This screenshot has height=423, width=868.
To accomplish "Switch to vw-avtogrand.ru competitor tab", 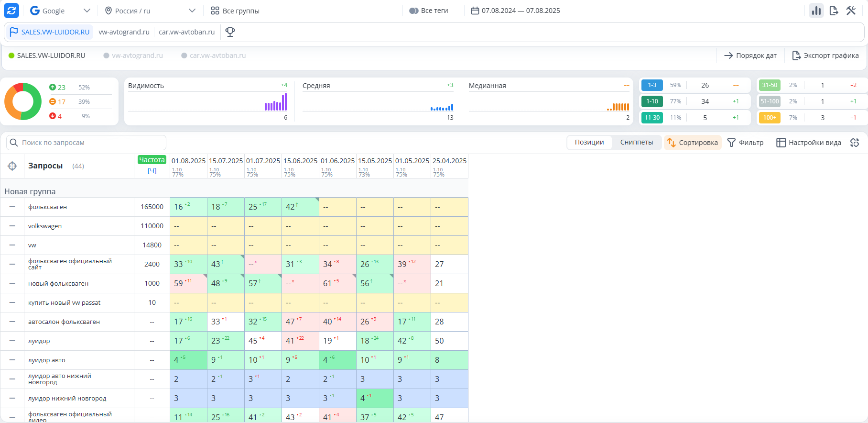I will [124, 32].
